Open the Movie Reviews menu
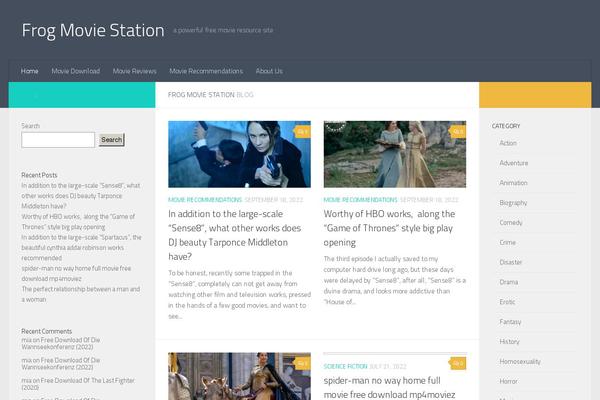600x400 pixels. 135,71
